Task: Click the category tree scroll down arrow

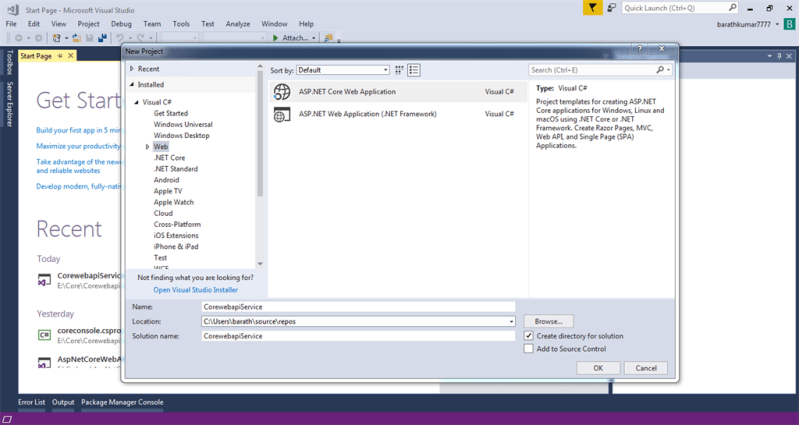Action: pyautogui.click(x=260, y=264)
